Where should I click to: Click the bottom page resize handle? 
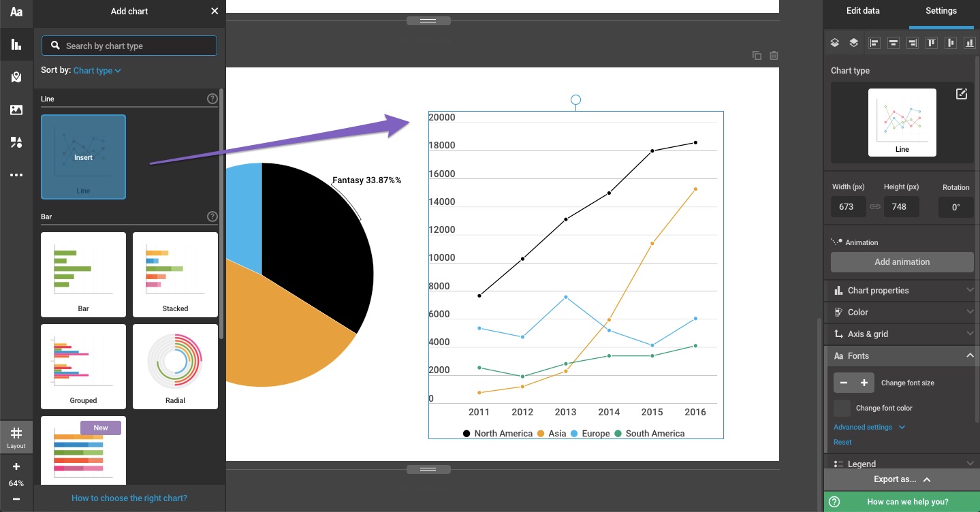[x=428, y=469]
